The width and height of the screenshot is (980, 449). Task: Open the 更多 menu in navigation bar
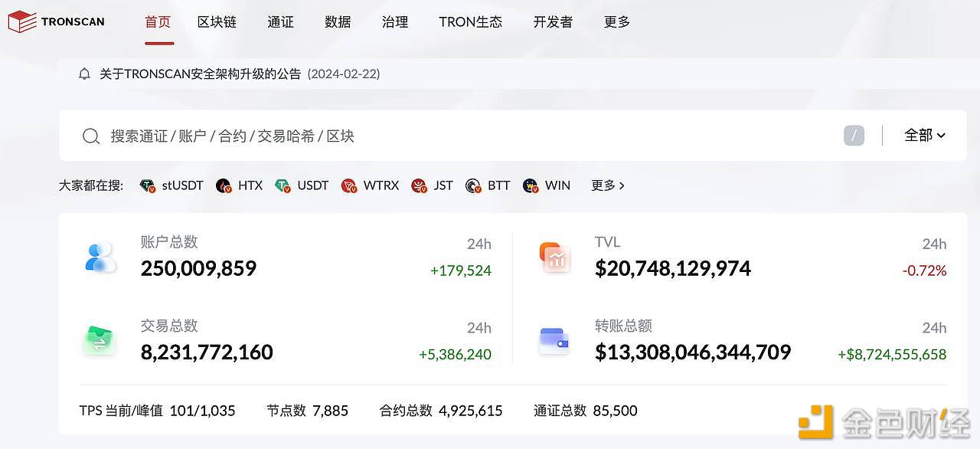coord(617,22)
